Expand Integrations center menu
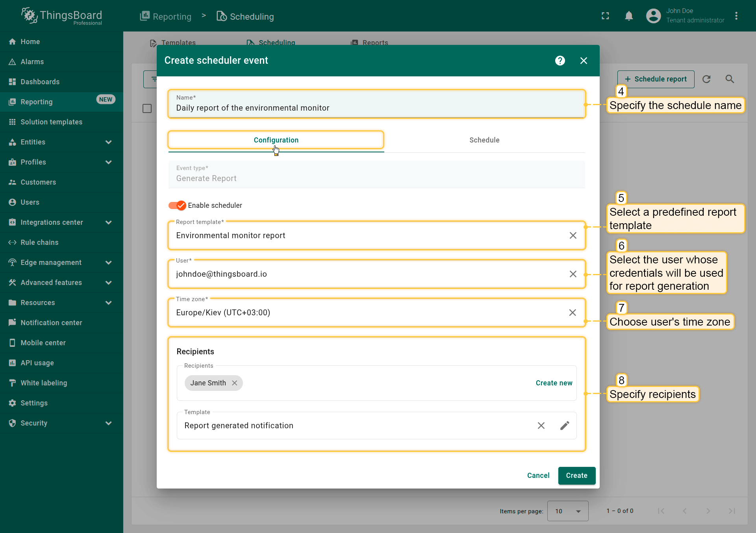The height and width of the screenshot is (533, 756). tap(109, 222)
